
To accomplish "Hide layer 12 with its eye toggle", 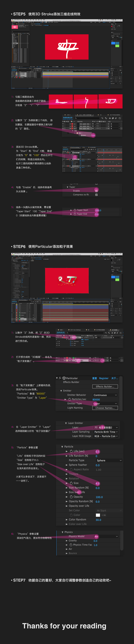I will point(63,126).
